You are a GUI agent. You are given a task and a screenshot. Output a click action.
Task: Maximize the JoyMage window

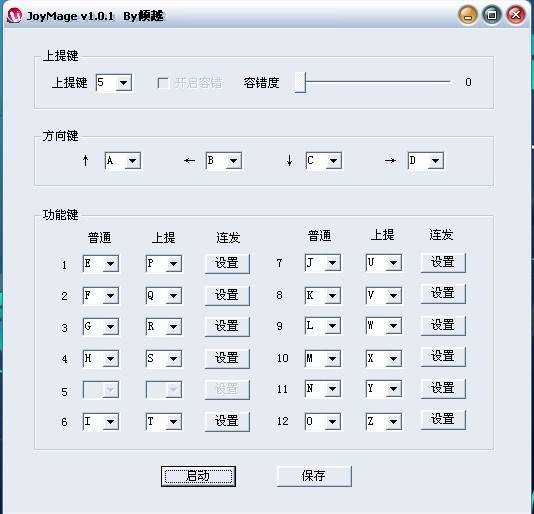pos(491,15)
